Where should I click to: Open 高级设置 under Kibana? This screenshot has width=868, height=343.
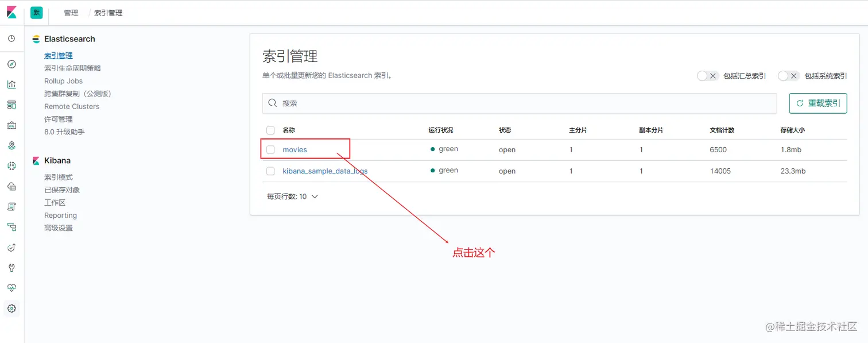pos(59,228)
